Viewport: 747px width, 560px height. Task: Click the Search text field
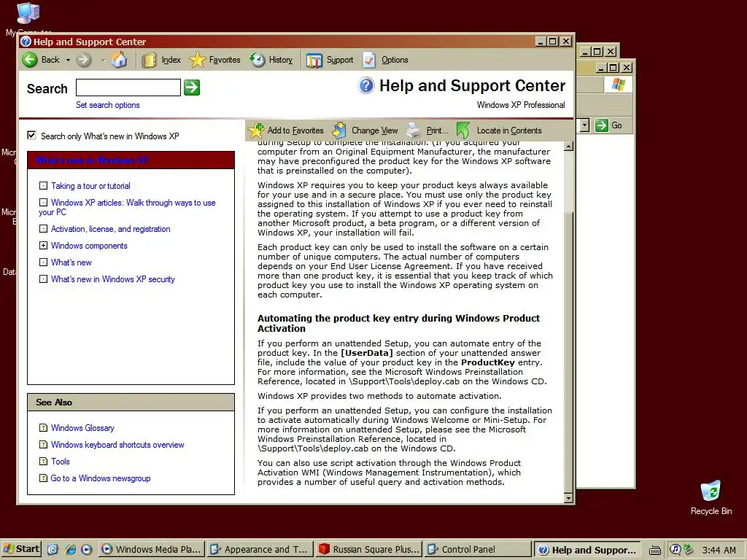(128, 87)
